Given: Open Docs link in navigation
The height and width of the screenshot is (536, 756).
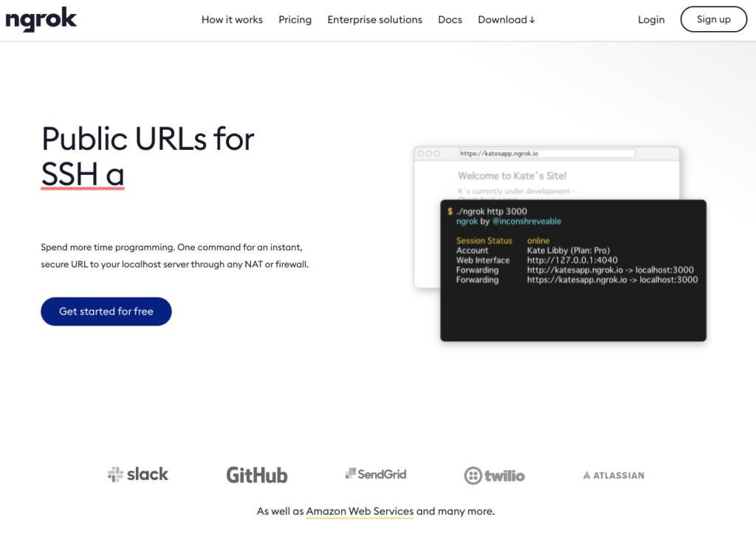Looking at the screenshot, I should (x=450, y=20).
